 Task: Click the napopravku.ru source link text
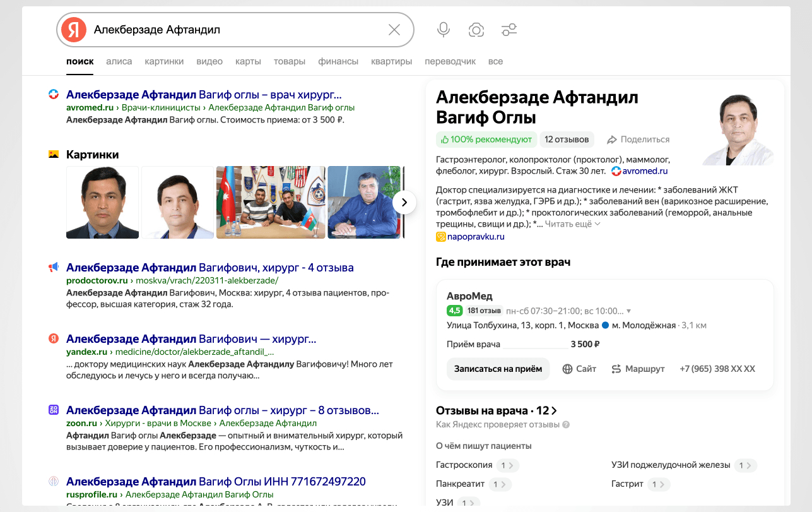point(476,237)
